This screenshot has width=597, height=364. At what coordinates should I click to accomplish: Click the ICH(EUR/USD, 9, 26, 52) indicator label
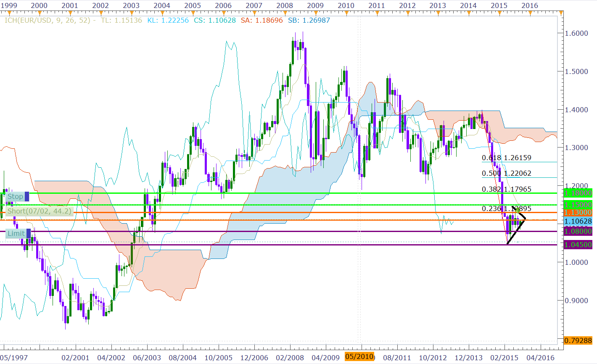47,20
